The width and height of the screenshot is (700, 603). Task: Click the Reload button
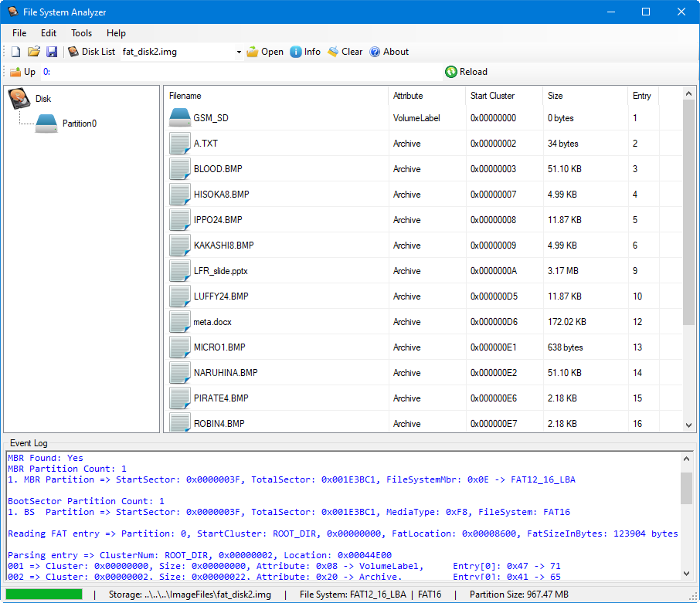[x=467, y=72]
